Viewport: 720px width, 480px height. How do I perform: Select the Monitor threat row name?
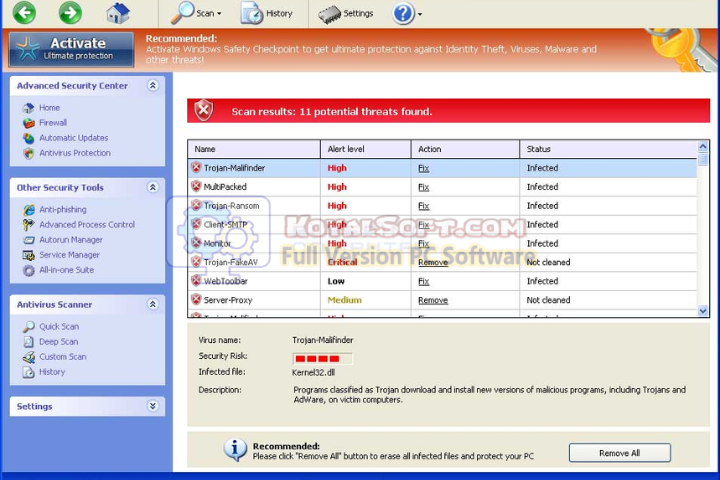217,243
